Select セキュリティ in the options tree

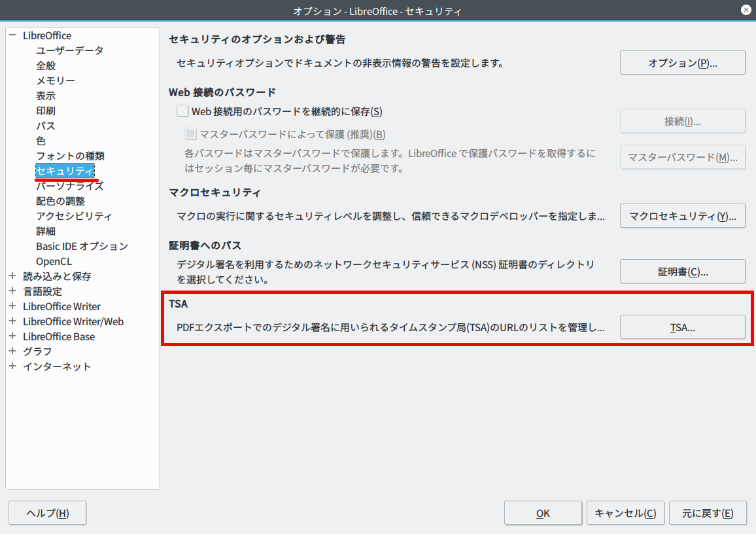(65, 171)
